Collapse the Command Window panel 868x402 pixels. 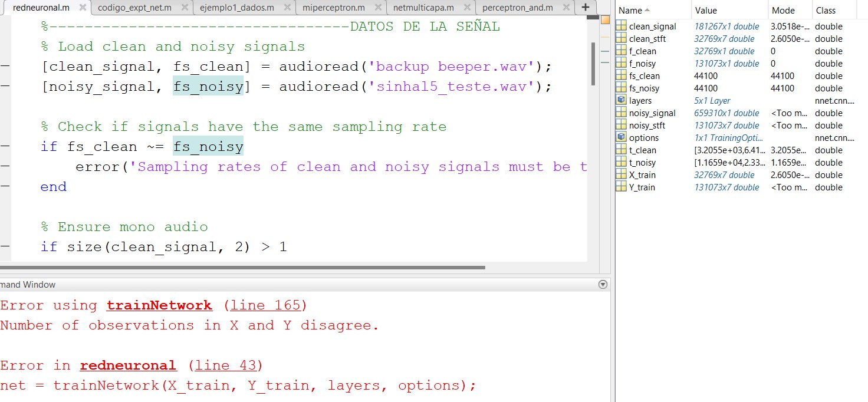[602, 284]
